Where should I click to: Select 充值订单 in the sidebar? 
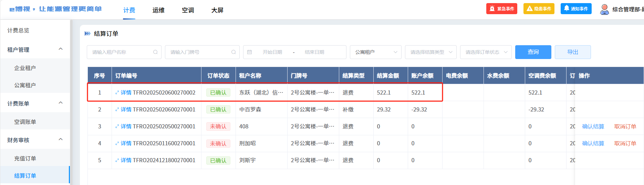25,158
